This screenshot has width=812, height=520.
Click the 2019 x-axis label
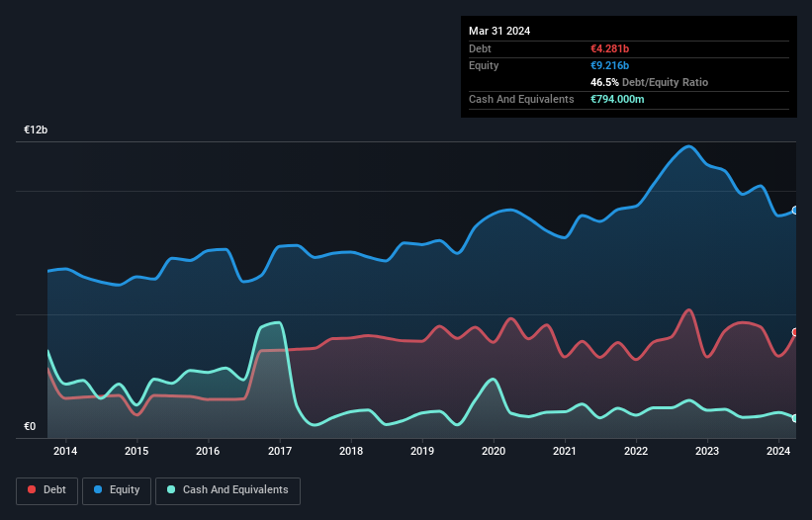(x=422, y=451)
